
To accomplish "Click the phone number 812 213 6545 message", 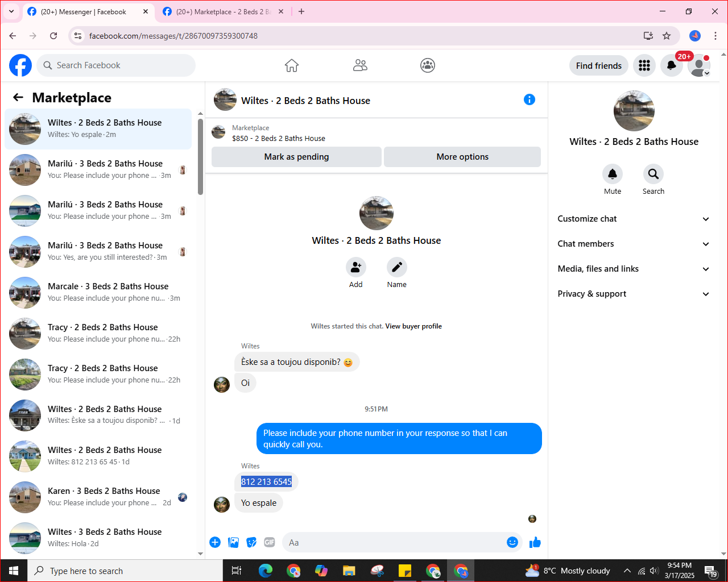I will pyautogui.click(x=266, y=482).
